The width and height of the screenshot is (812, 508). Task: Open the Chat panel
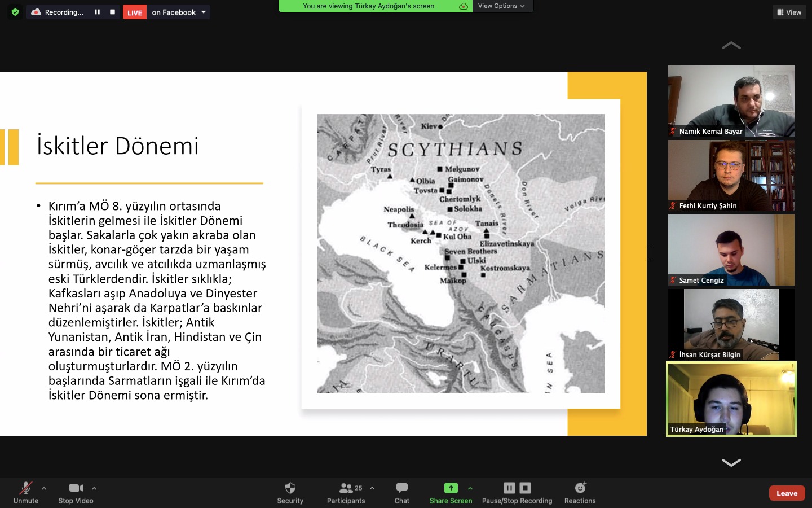click(402, 493)
